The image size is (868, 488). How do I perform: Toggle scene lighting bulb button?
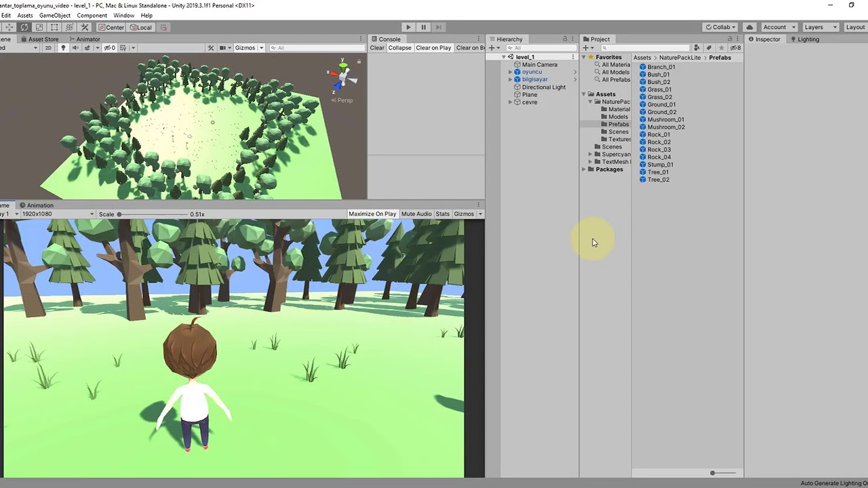pos(63,48)
